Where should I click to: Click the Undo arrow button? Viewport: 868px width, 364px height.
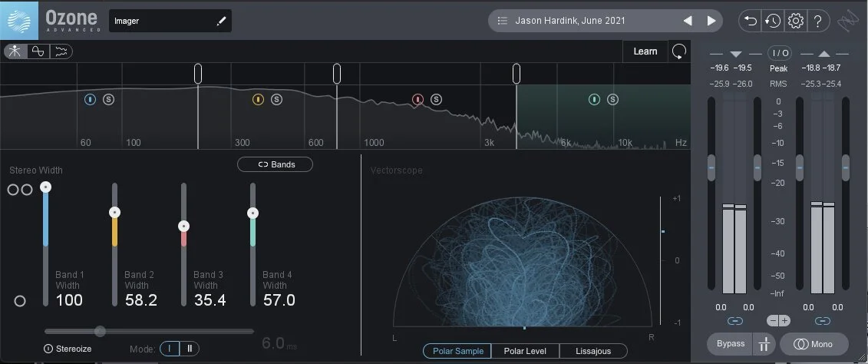click(x=750, y=21)
